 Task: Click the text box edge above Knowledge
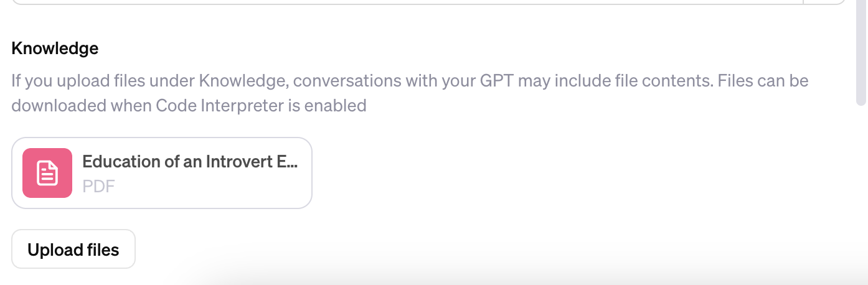[405, 3]
